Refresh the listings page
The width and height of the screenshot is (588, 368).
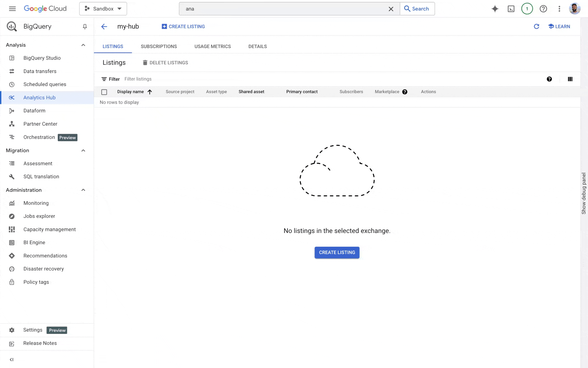(x=536, y=26)
